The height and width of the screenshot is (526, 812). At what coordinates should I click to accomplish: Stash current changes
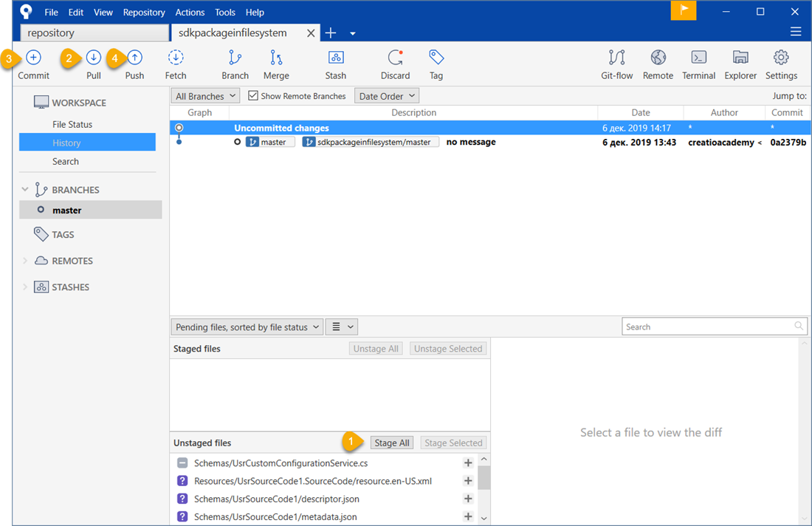tap(335, 64)
